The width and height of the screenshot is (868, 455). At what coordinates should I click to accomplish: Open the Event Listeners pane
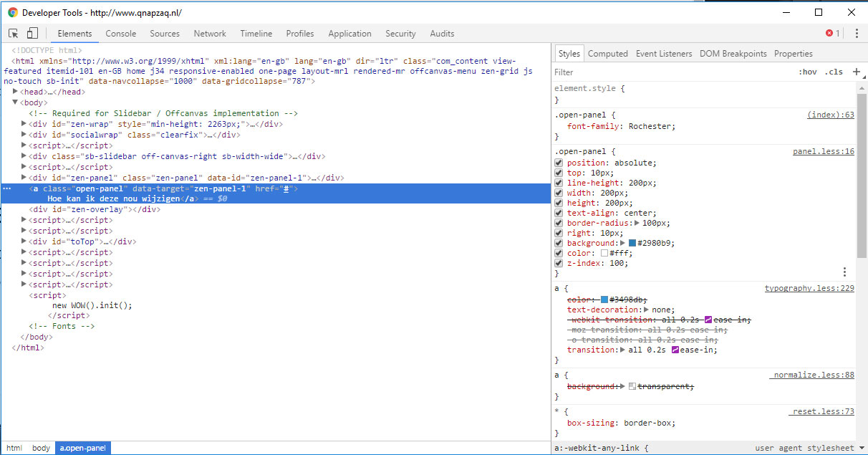[x=664, y=54]
